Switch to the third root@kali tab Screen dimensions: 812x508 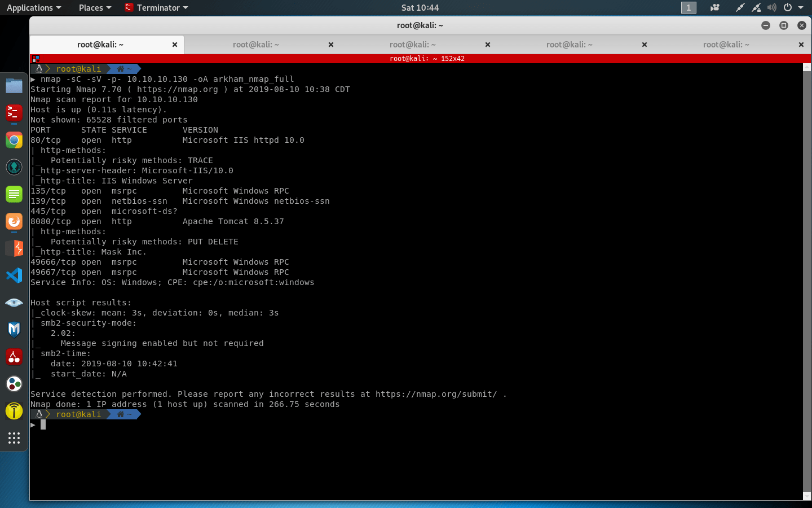[x=413, y=45]
